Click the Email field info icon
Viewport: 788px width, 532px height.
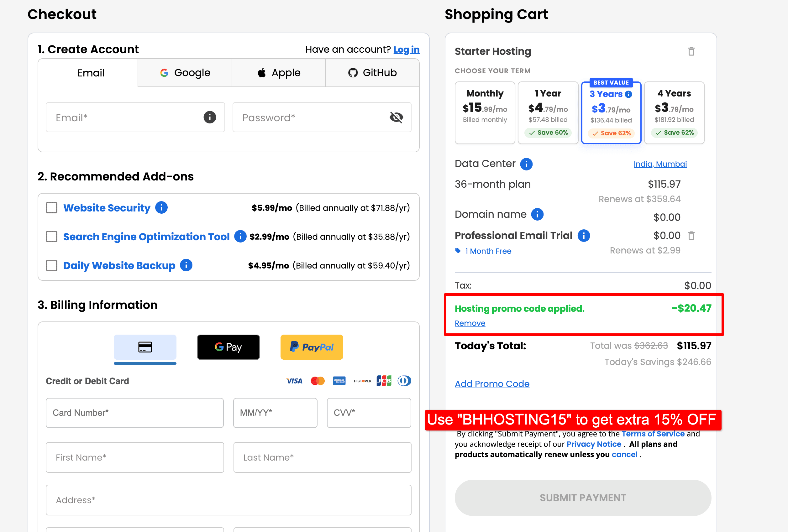click(x=210, y=117)
